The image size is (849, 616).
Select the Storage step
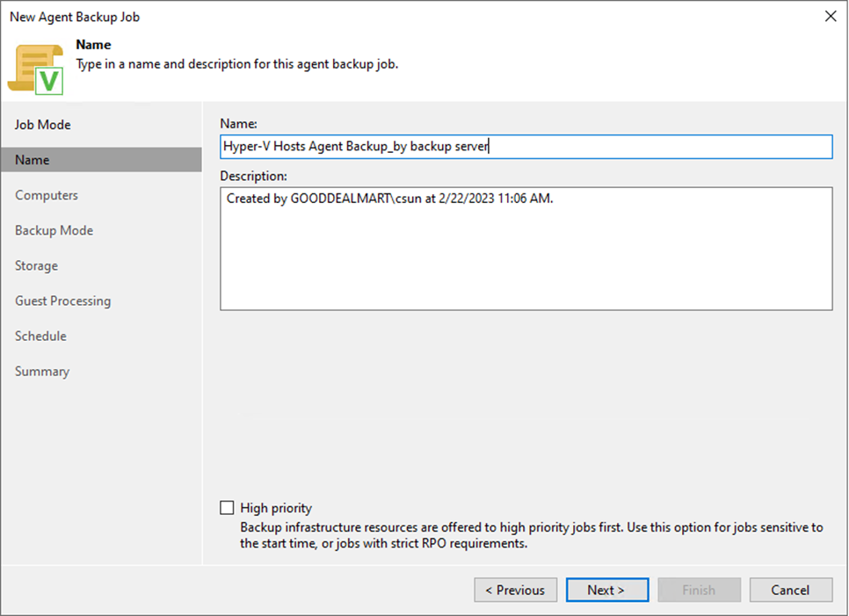point(36,265)
